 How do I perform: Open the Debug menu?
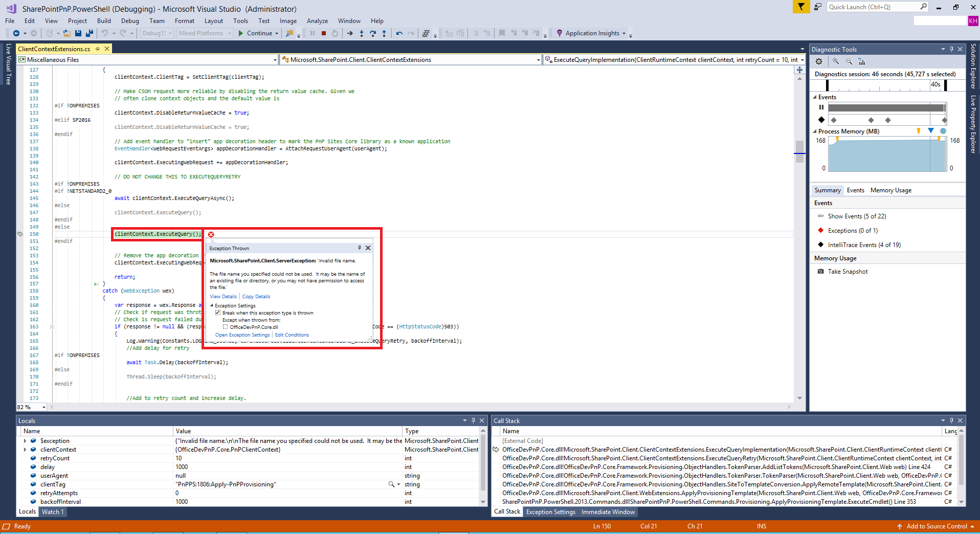click(130, 21)
